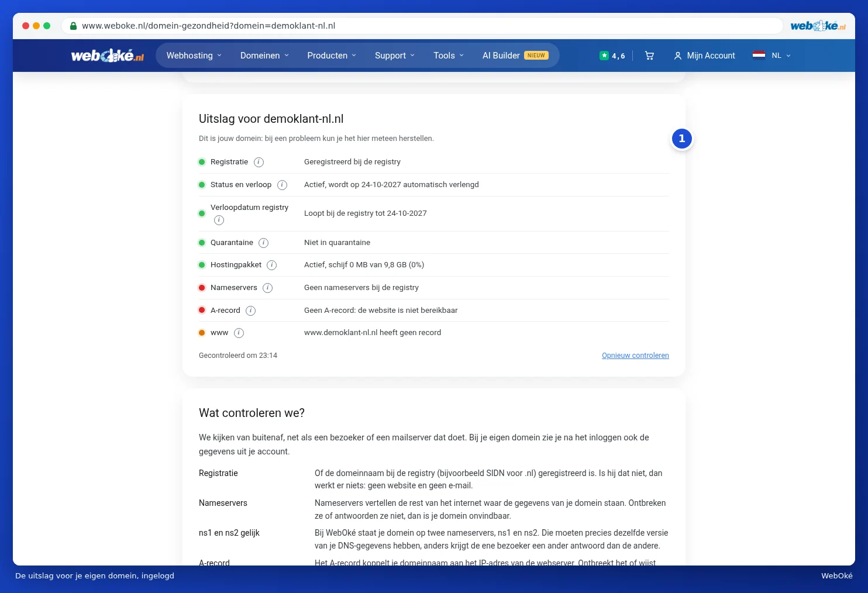Show info for A-record row
The image size is (868, 593).
pyautogui.click(x=250, y=311)
